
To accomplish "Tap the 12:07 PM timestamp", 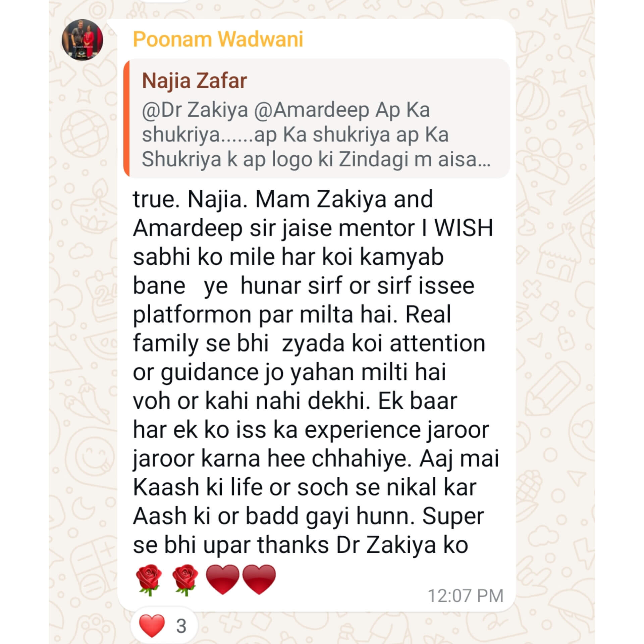I will (466, 596).
